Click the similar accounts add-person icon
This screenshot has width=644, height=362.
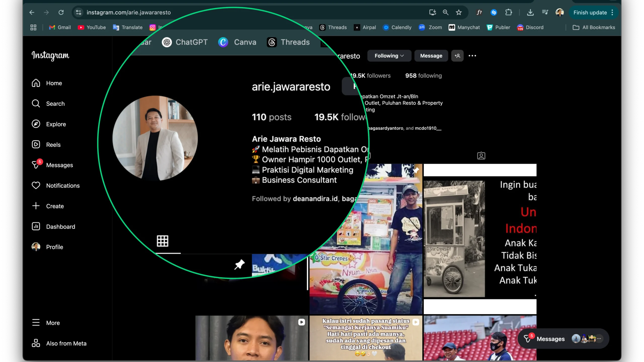pyautogui.click(x=457, y=56)
